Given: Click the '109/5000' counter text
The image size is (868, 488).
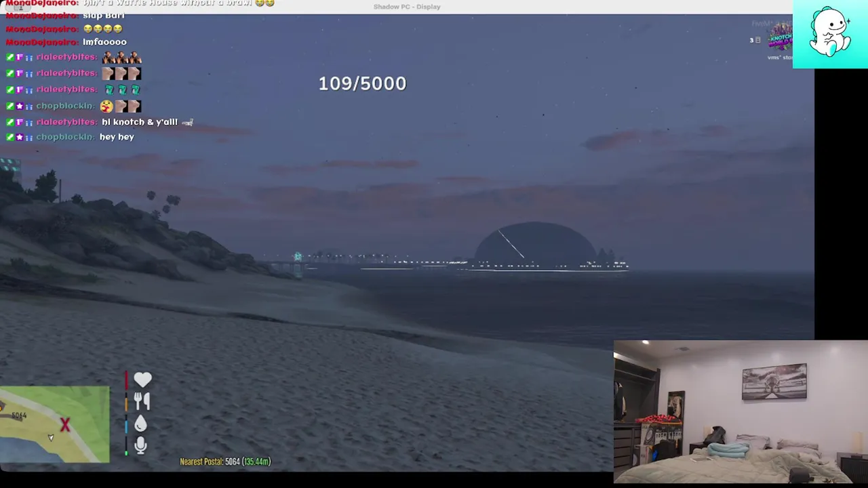Looking at the screenshot, I should click(x=362, y=83).
